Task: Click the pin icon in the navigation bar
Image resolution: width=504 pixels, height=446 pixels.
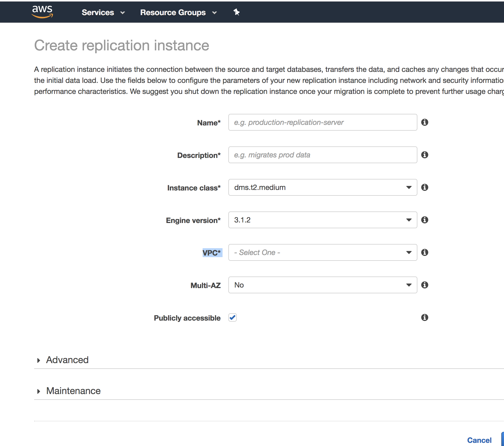Action: 236,12
